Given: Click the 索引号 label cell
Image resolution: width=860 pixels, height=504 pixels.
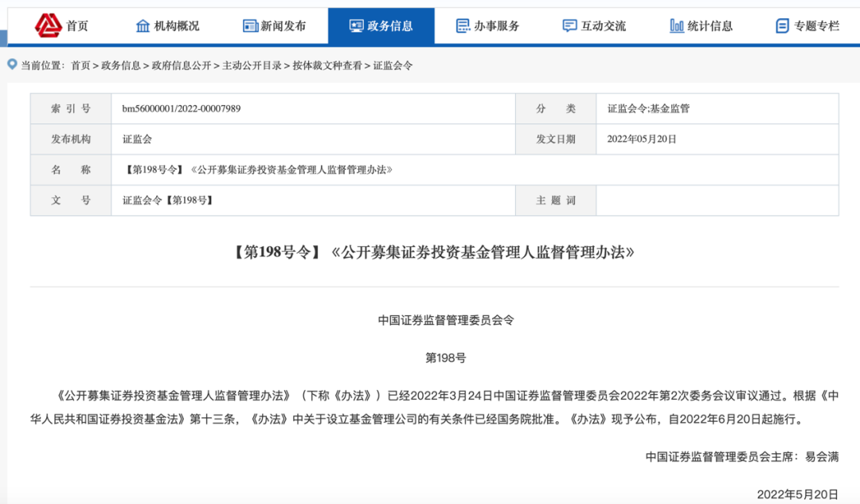Looking at the screenshot, I should click(x=71, y=108).
